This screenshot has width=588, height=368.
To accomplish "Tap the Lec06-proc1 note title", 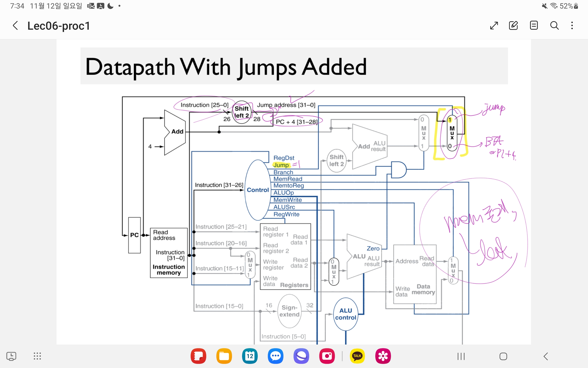I will coord(59,26).
